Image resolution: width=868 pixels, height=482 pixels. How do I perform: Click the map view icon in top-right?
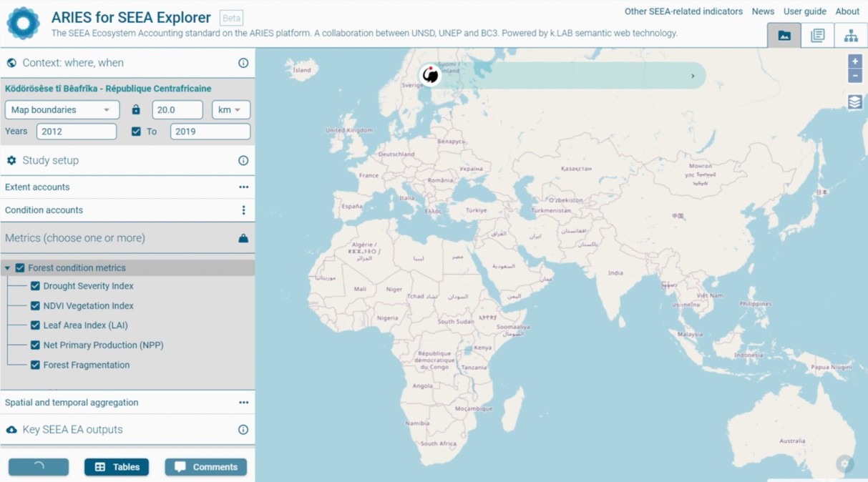click(784, 36)
